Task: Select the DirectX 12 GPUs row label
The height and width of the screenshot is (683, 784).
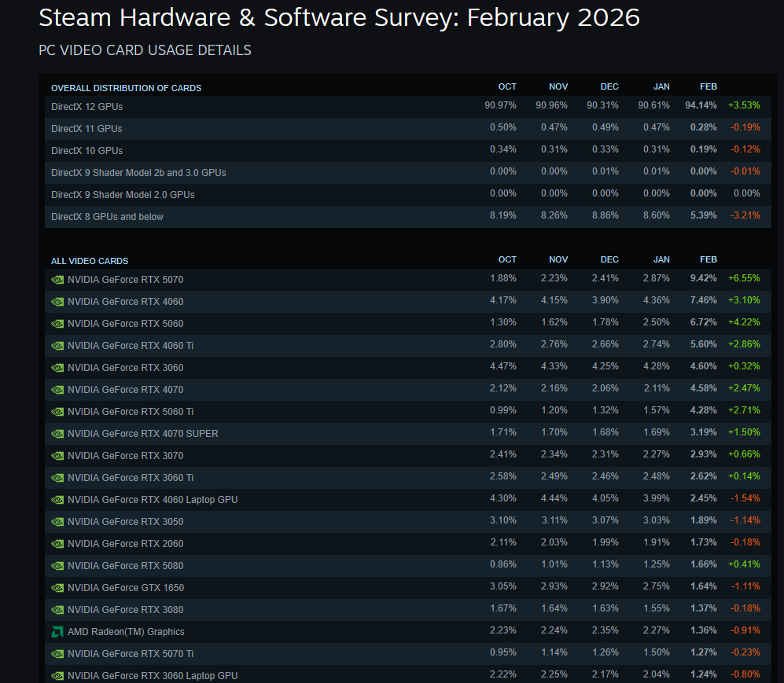Action: tap(87, 106)
